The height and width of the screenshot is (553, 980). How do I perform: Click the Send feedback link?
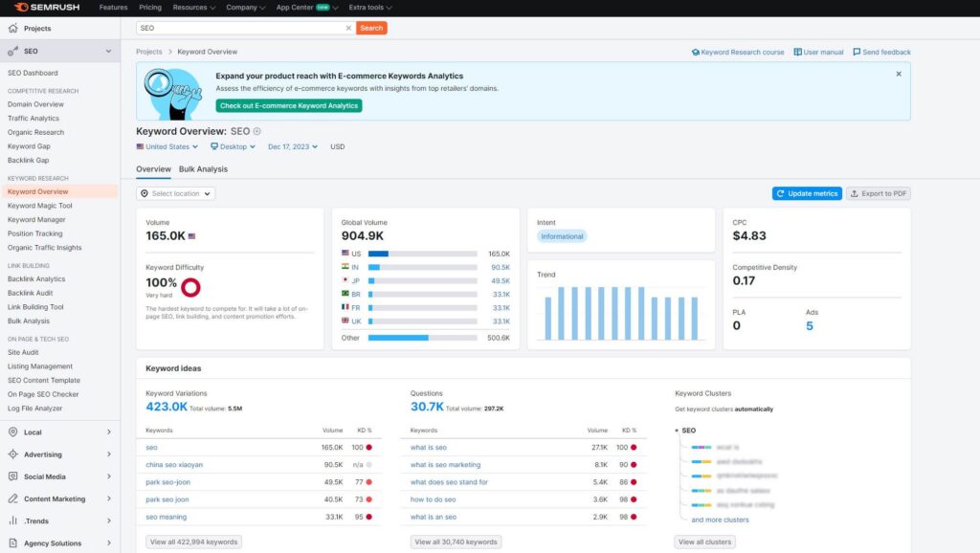click(x=881, y=52)
